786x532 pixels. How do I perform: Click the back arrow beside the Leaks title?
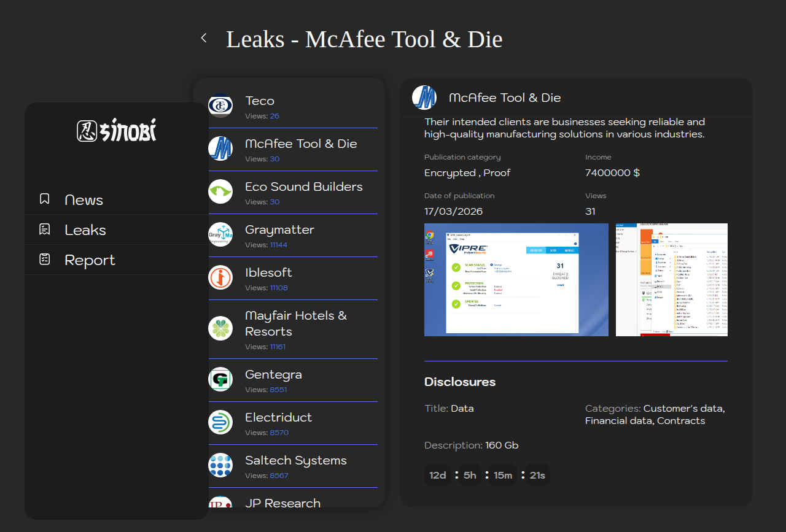pyautogui.click(x=204, y=38)
